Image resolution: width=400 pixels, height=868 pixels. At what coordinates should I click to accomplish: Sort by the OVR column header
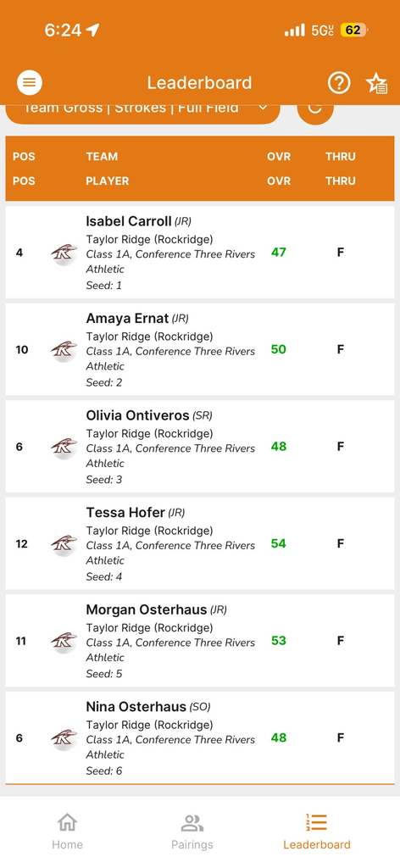click(279, 169)
